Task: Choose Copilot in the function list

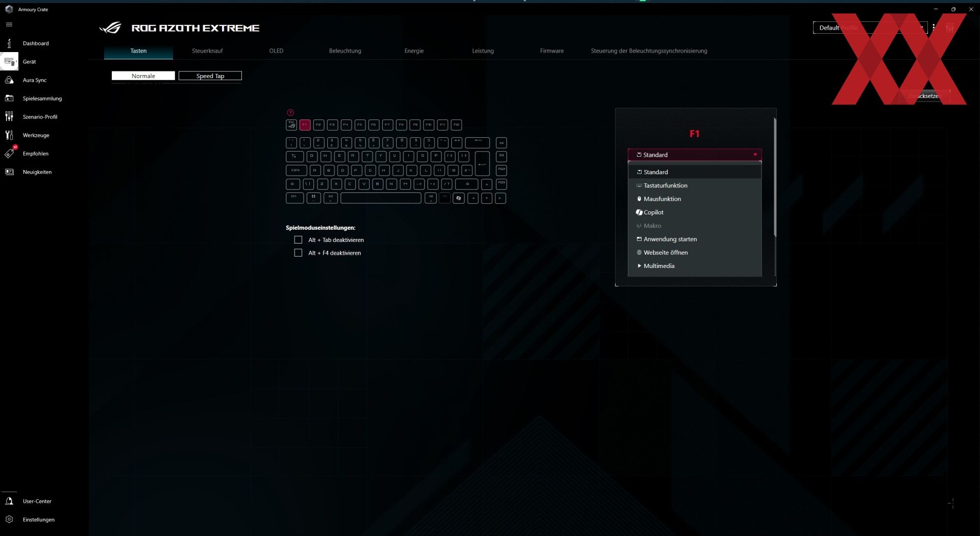Action: pyautogui.click(x=695, y=212)
